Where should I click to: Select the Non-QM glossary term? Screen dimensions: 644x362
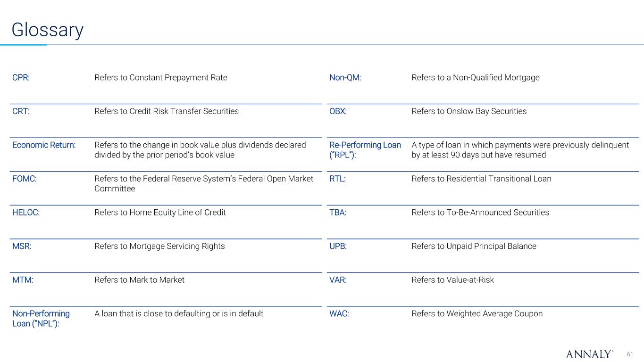[345, 77]
